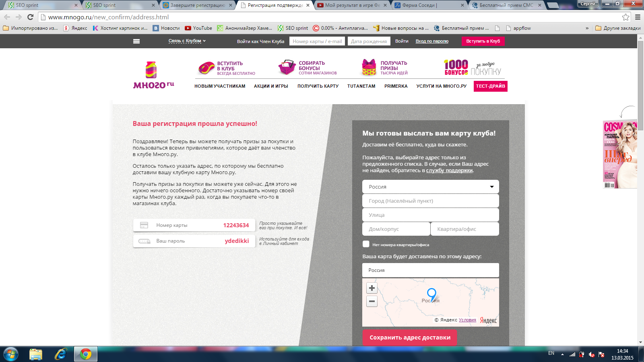This screenshot has height=362, width=644.
Task: Click the Яндекс logo on map
Action: 488,321
